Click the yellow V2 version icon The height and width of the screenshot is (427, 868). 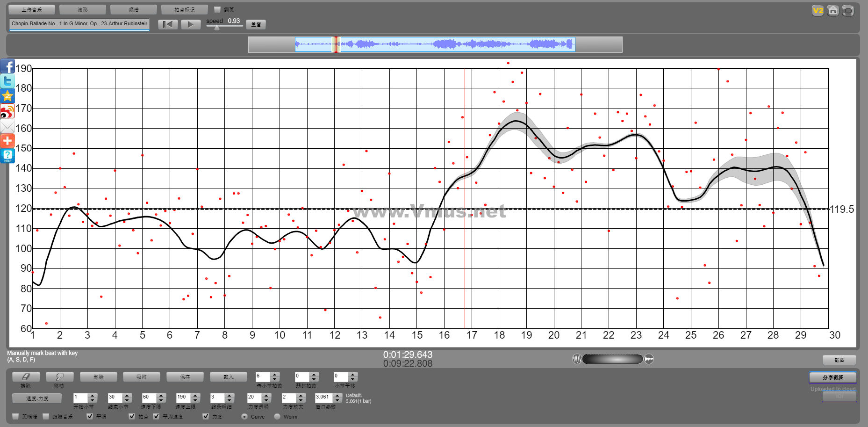pos(818,11)
